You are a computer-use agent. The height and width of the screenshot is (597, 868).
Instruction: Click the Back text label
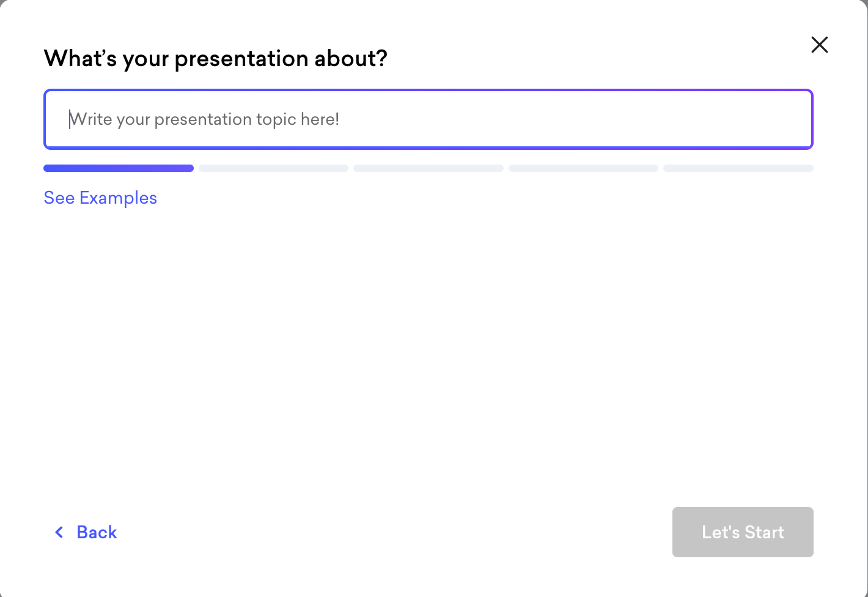pos(97,532)
